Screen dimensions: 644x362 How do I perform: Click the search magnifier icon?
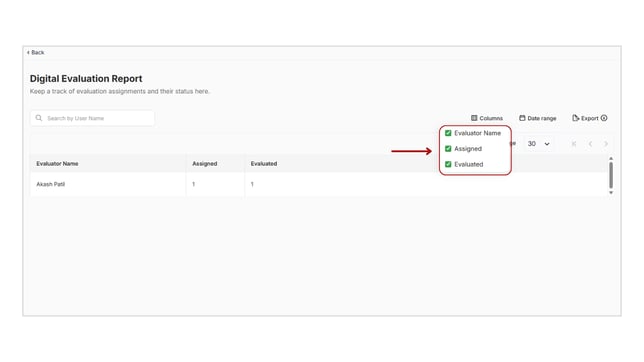(x=39, y=118)
